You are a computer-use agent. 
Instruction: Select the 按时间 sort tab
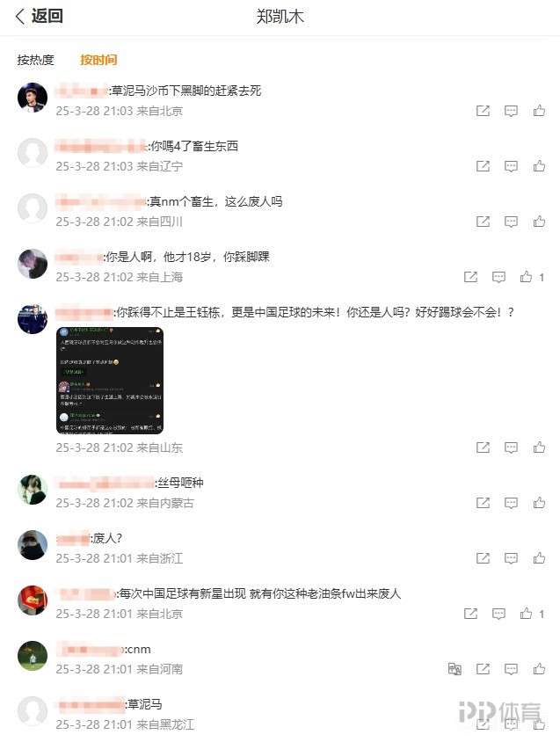pos(98,60)
